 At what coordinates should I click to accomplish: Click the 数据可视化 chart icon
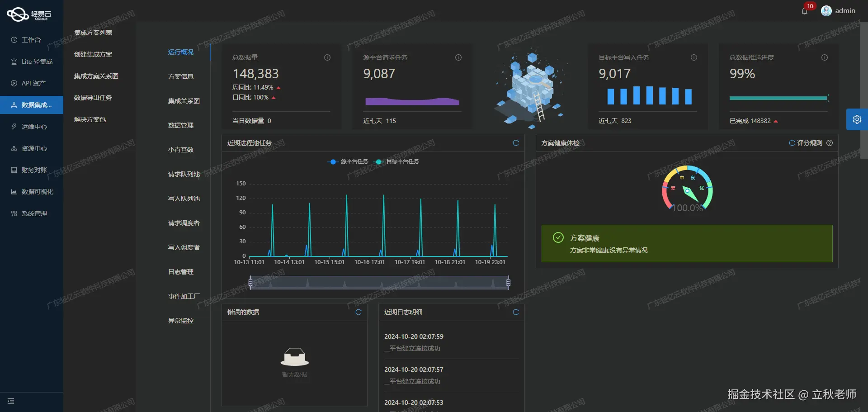pyautogui.click(x=14, y=192)
